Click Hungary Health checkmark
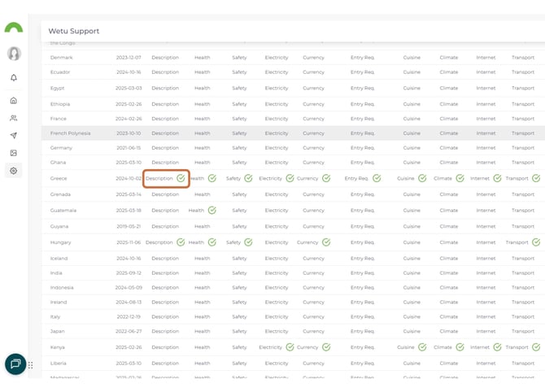The image size is (545, 392). [212, 242]
